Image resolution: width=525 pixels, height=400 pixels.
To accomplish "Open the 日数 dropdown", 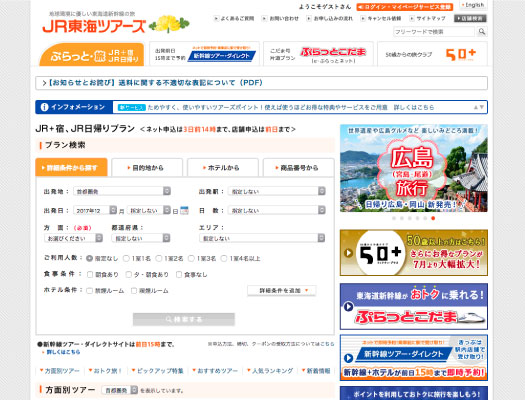I will coord(277,210).
